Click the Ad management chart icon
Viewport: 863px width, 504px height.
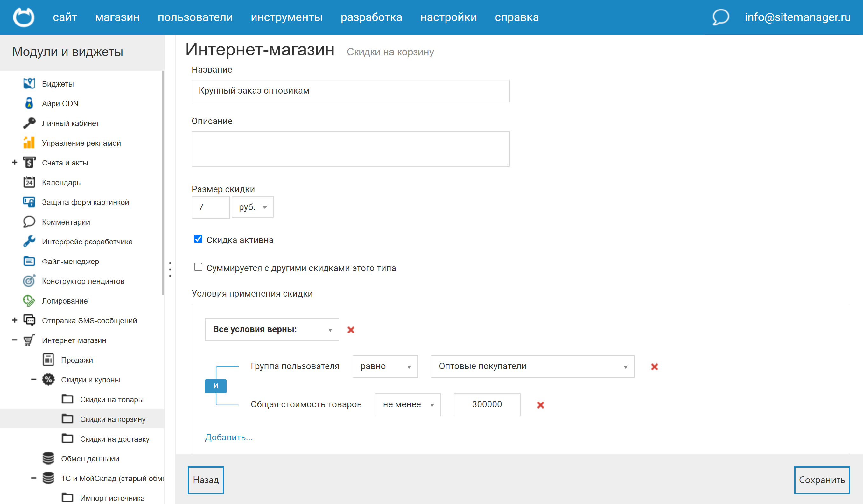pos(29,143)
